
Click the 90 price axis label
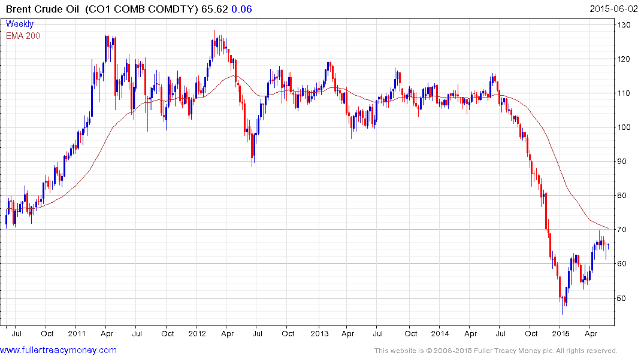pos(622,161)
